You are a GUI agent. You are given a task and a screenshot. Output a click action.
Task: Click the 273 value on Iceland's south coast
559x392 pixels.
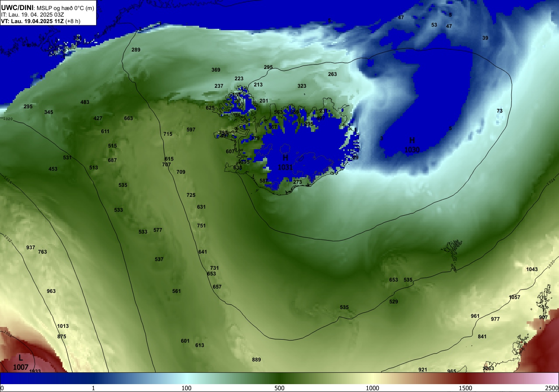pos(297,182)
